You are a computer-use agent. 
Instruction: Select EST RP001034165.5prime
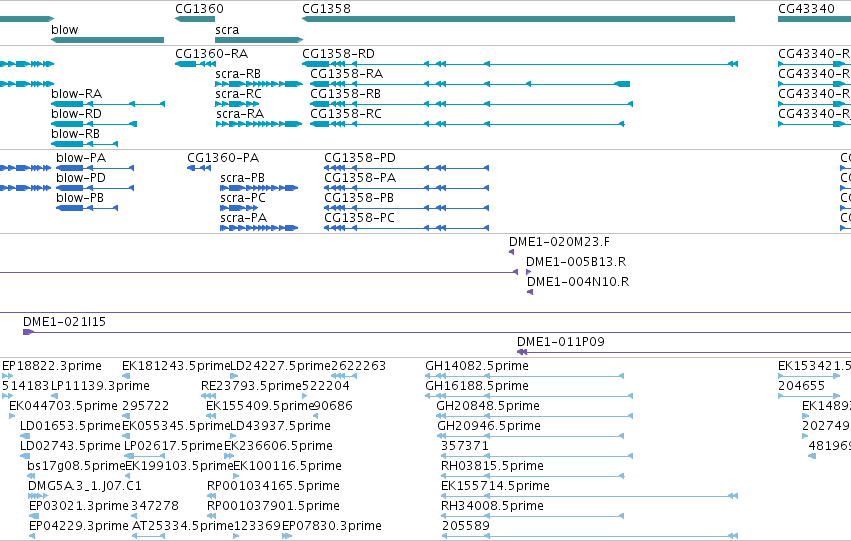point(211,496)
